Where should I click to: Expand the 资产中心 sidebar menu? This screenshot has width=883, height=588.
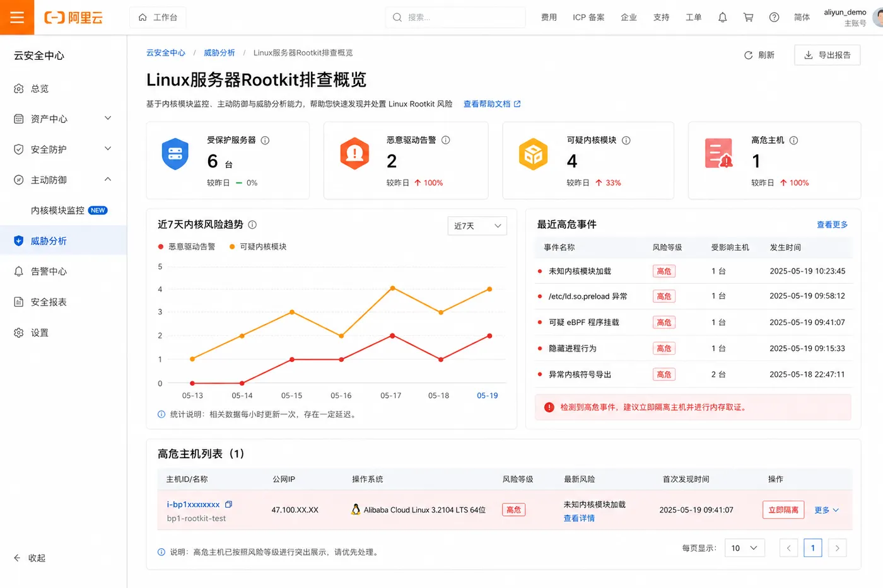63,118
